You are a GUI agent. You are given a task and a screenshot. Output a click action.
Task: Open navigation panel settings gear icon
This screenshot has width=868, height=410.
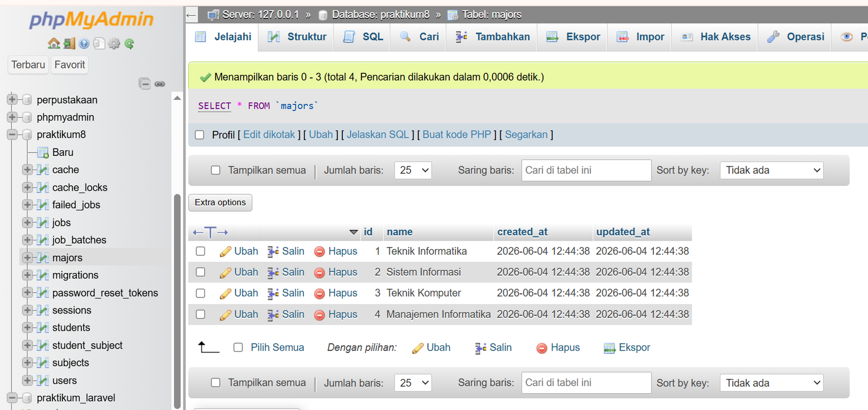[x=114, y=43]
